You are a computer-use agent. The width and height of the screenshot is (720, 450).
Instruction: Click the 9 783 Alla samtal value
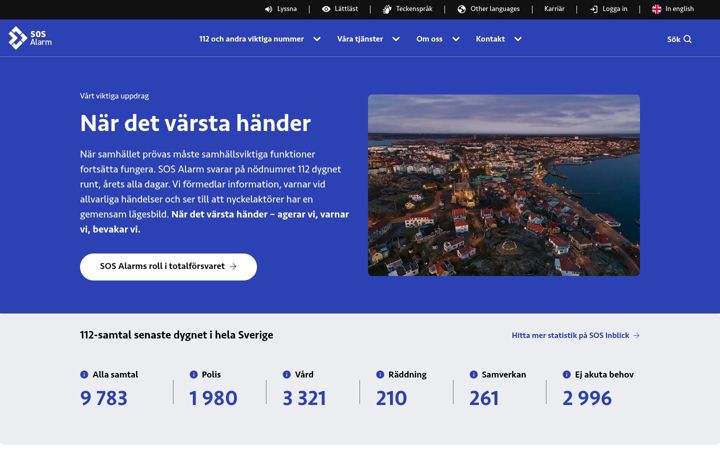click(104, 398)
